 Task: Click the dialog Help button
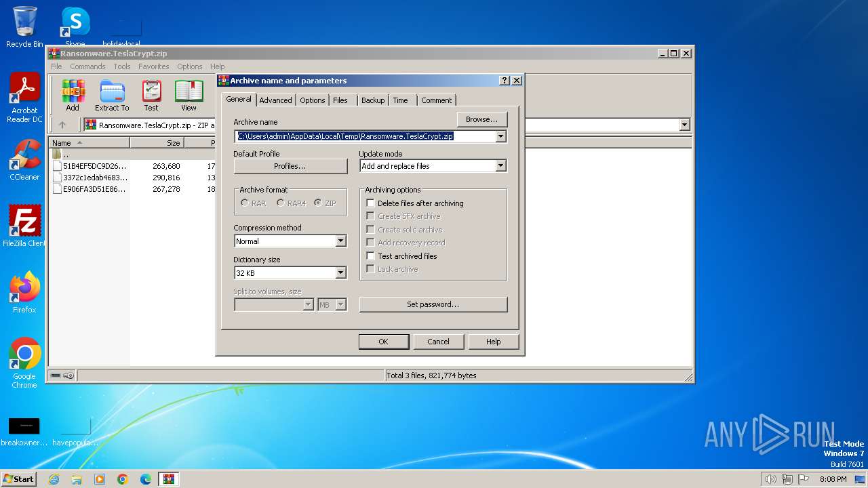pos(493,342)
